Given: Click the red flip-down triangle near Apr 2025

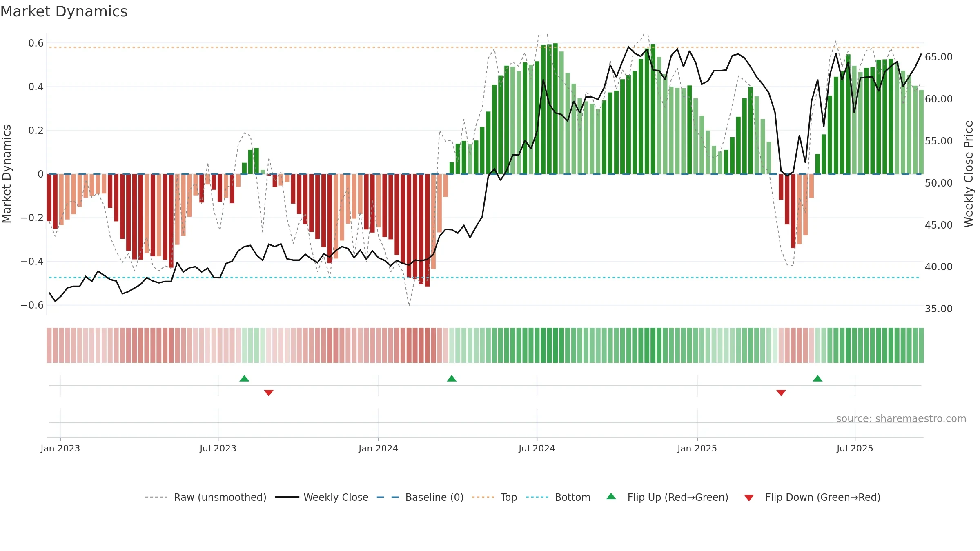Looking at the screenshot, I should click(x=781, y=393).
